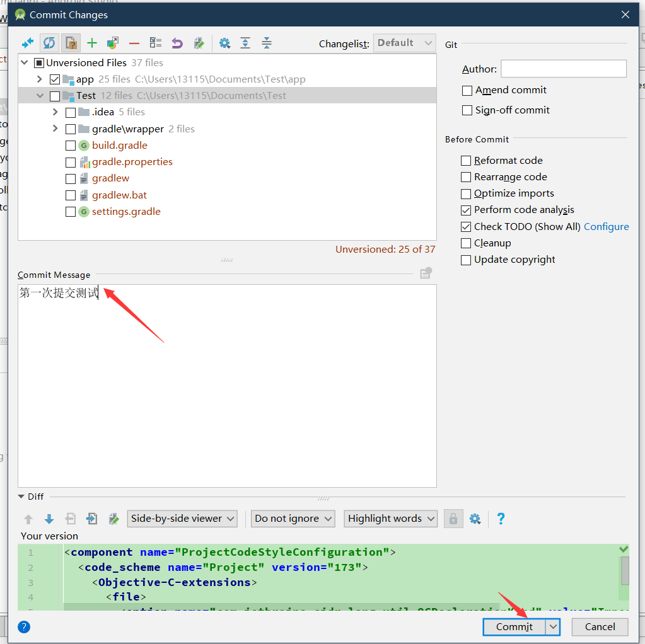645x644 pixels.
Task: Click the purple Revert arrow icon
Action: [x=177, y=43]
